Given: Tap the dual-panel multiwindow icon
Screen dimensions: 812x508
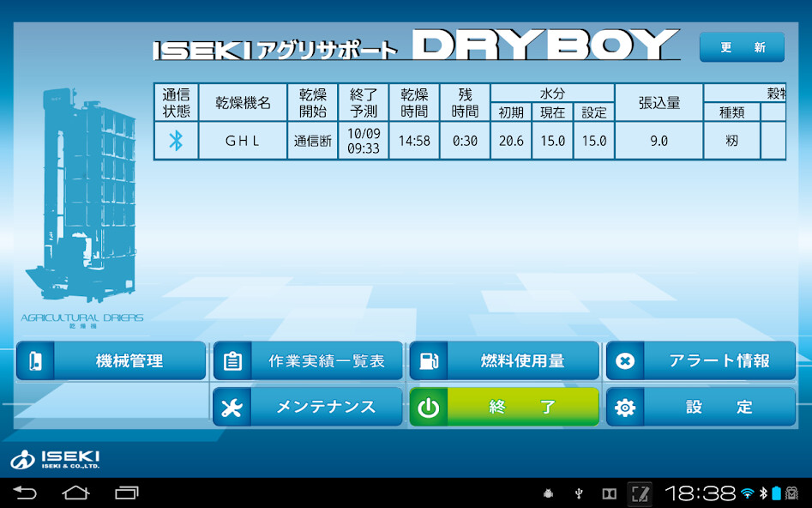Looking at the screenshot, I should 609,493.
